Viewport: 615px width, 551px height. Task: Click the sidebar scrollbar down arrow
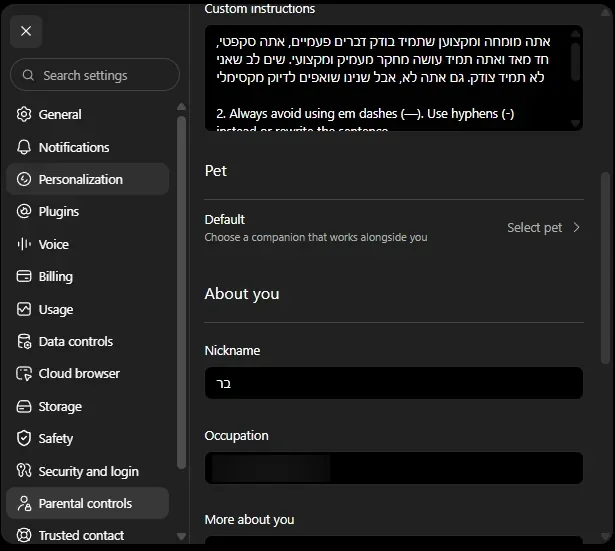pos(181,536)
